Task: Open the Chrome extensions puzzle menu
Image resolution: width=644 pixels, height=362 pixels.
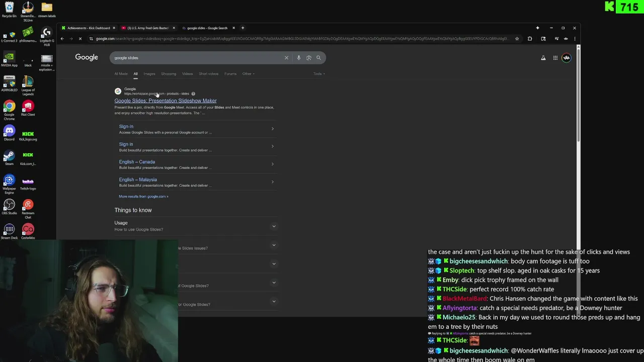Action: tap(530, 39)
